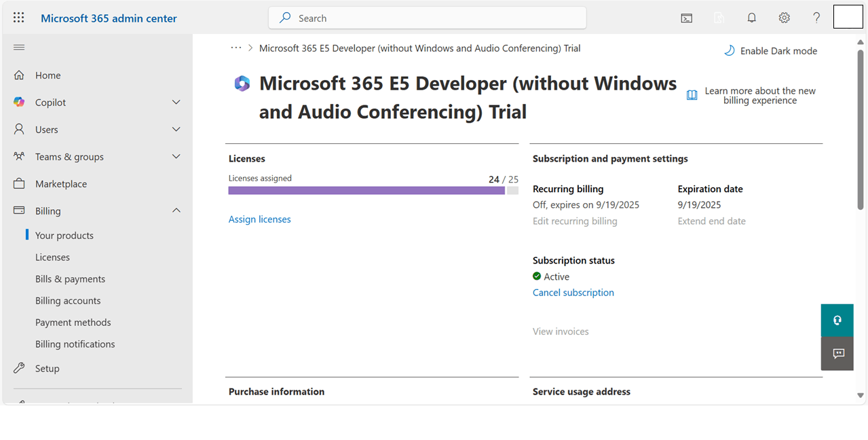868x440 pixels.
Task: Click the Microsoft 365 product logo
Action: [242, 84]
